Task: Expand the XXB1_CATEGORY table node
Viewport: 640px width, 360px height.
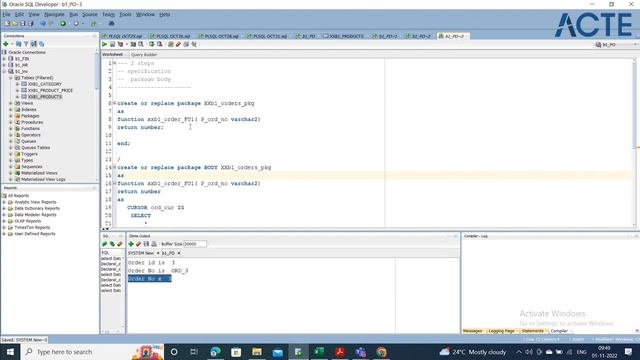Action: click(17, 84)
